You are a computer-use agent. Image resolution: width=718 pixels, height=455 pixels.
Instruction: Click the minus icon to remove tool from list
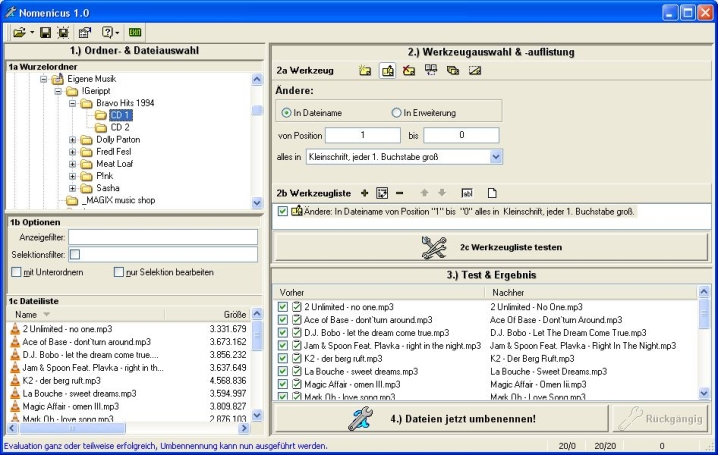(399, 192)
